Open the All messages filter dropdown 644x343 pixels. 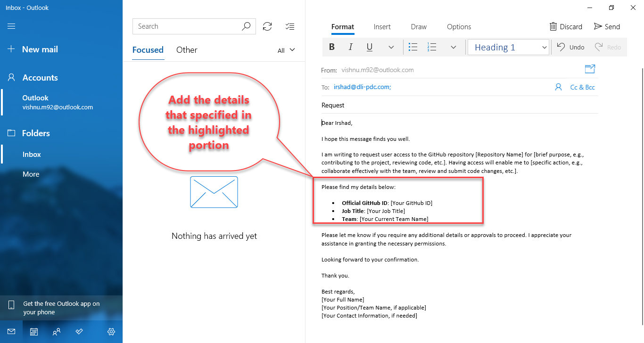coord(286,49)
